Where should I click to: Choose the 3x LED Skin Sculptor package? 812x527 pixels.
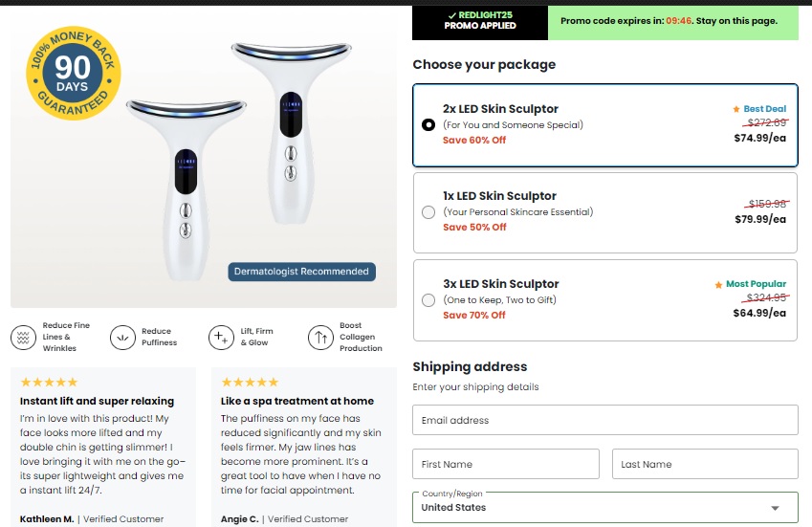click(428, 300)
